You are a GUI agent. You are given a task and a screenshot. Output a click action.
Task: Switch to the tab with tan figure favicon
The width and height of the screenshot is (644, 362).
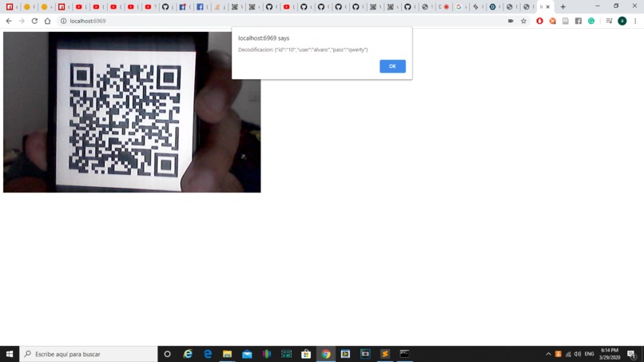pos(219,6)
